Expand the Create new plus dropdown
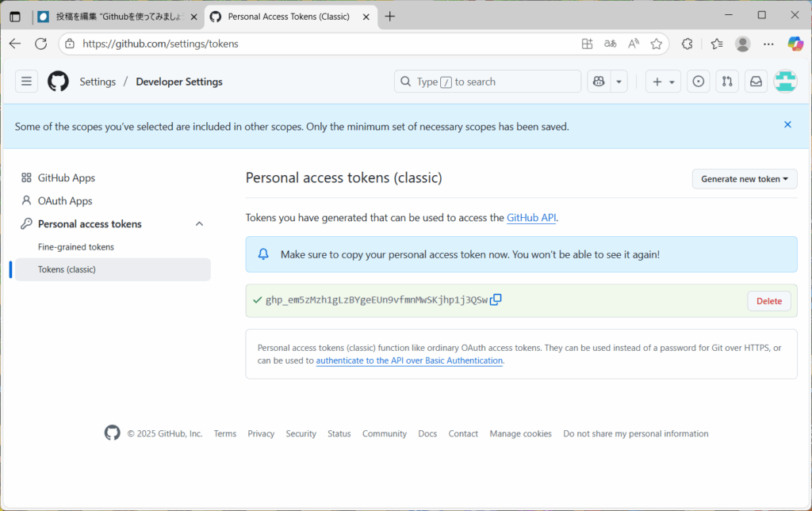This screenshot has height=511, width=812. tap(663, 82)
